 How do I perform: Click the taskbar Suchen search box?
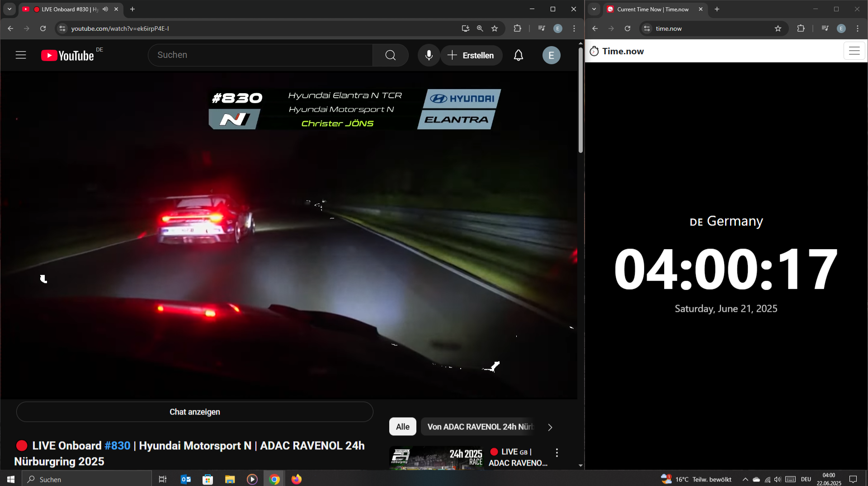coord(87,479)
